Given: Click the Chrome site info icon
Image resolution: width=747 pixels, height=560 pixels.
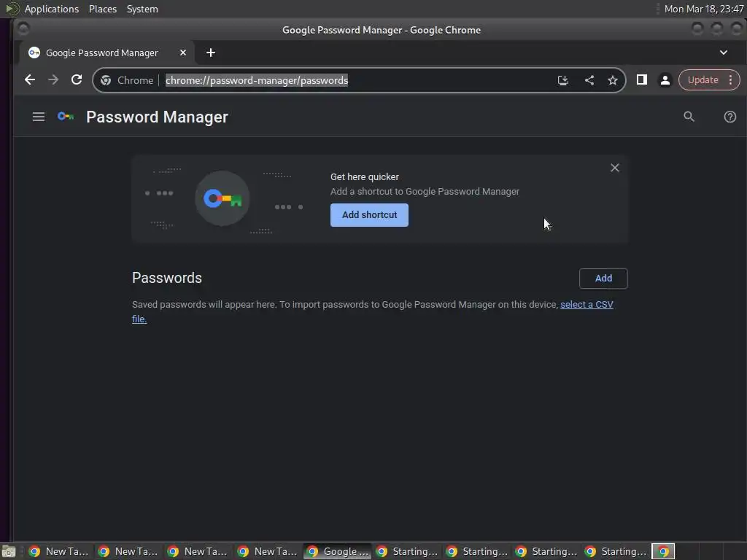Looking at the screenshot, I should pos(106,80).
